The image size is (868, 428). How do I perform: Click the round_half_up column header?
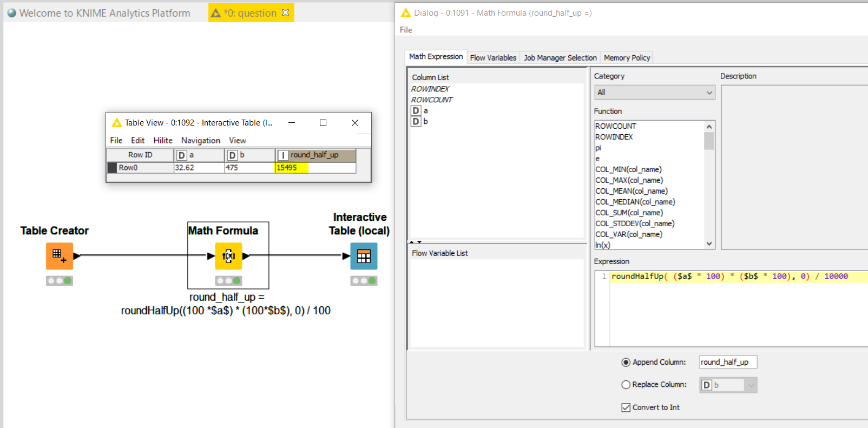(x=315, y=155)
